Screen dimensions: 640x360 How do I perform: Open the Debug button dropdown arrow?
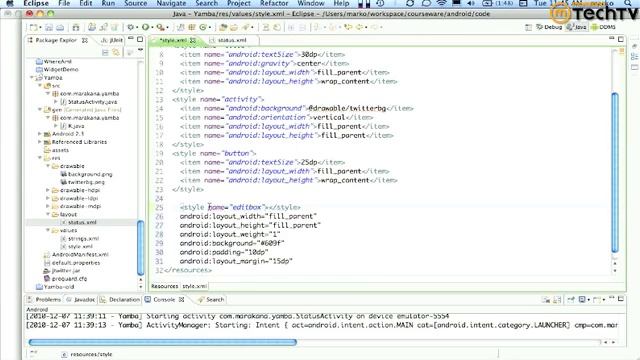(137, 28)
